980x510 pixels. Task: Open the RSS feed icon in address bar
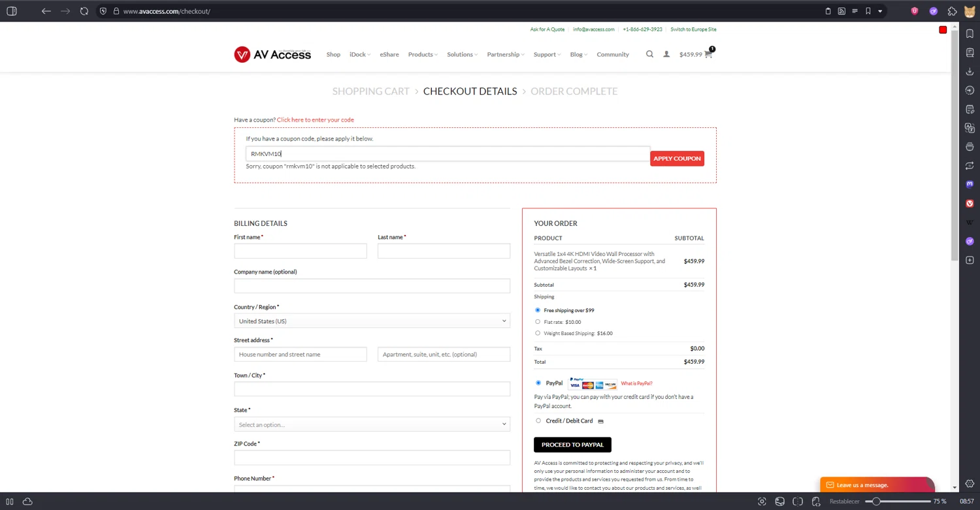(x=841, y=11)
